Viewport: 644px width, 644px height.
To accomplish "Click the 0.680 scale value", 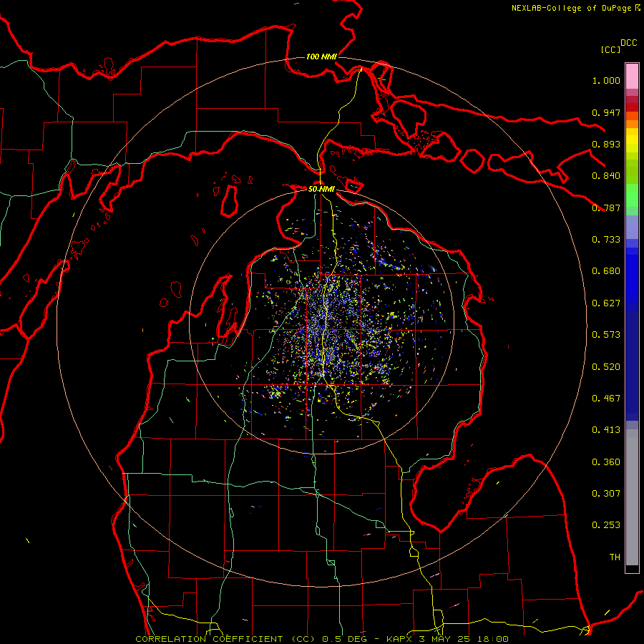I will [x=606, y=271].
